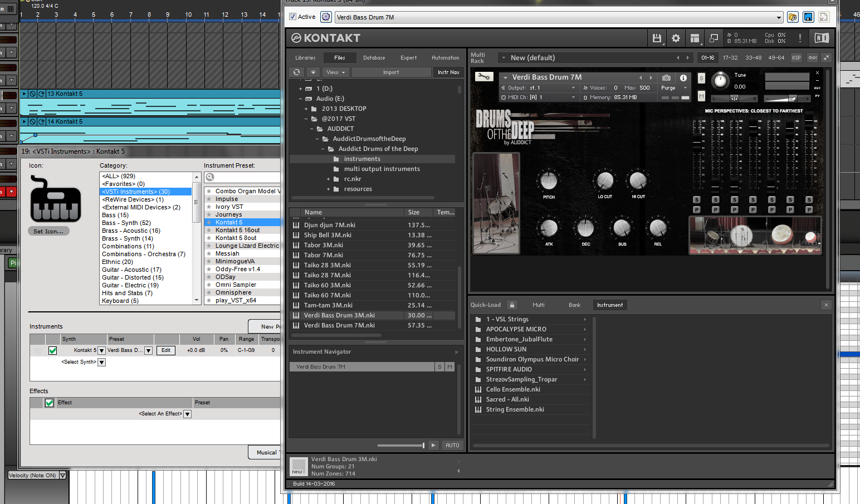Adjust the instrument volume slider

[x=787, y=99]
